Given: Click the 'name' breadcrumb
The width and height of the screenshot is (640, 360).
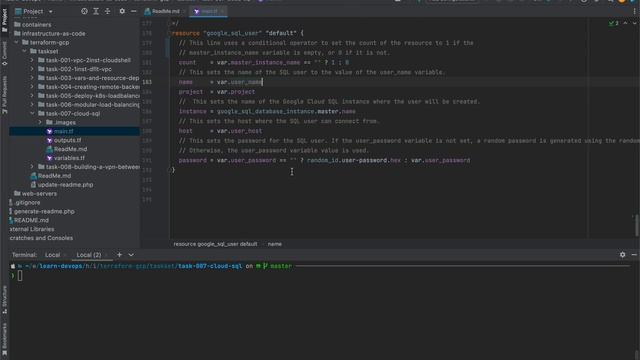Looking at the screenshot, I should point(275,244).
